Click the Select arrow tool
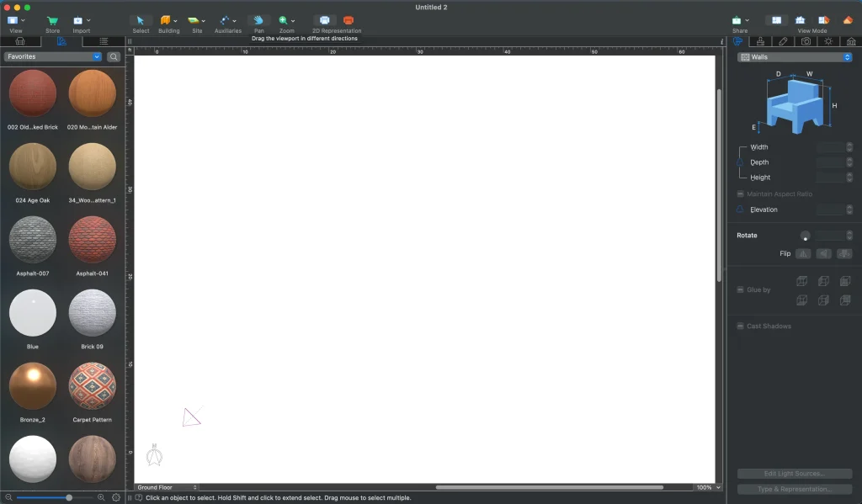This screenshot has width=862, height=504. [141, 19]
